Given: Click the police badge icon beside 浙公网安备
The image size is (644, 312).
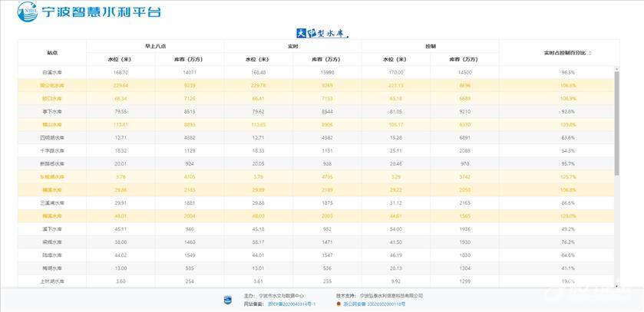Looking at the screenshot, I should [x=339, y=304].
